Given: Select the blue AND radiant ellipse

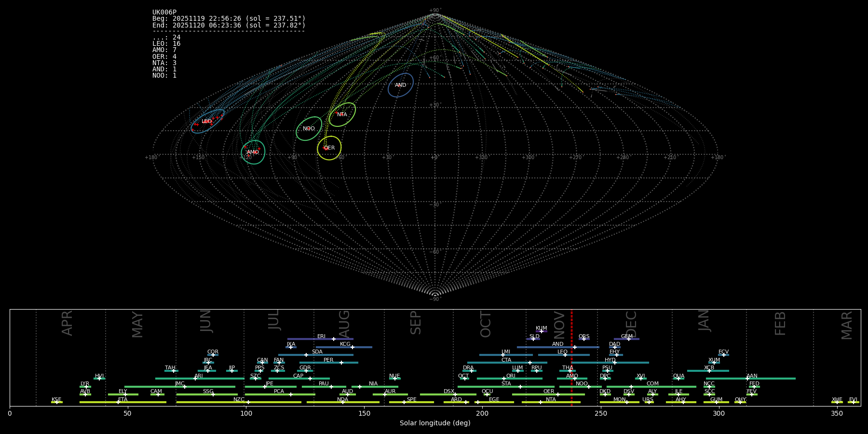Looking at the screenshot, I should 400,85.
